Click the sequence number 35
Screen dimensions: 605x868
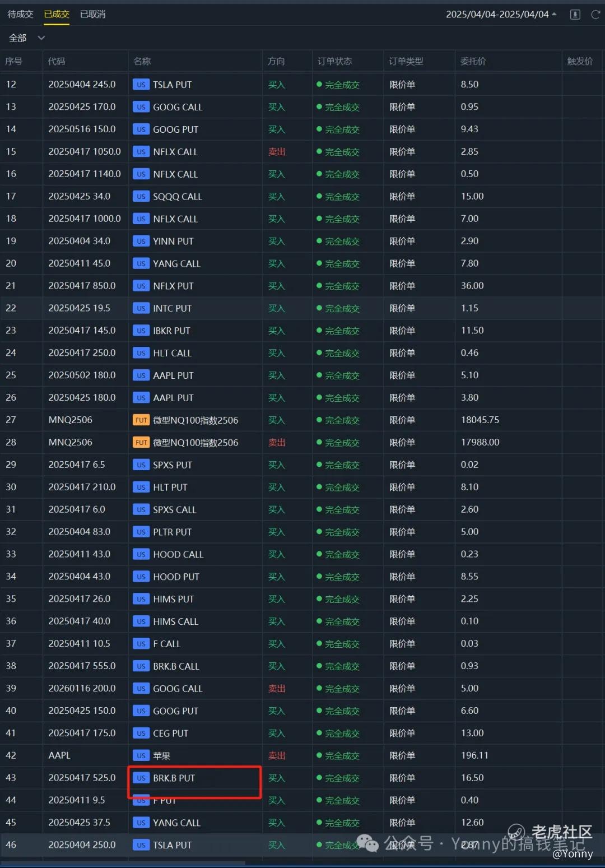pyautogui.click(x=11, y=599)
